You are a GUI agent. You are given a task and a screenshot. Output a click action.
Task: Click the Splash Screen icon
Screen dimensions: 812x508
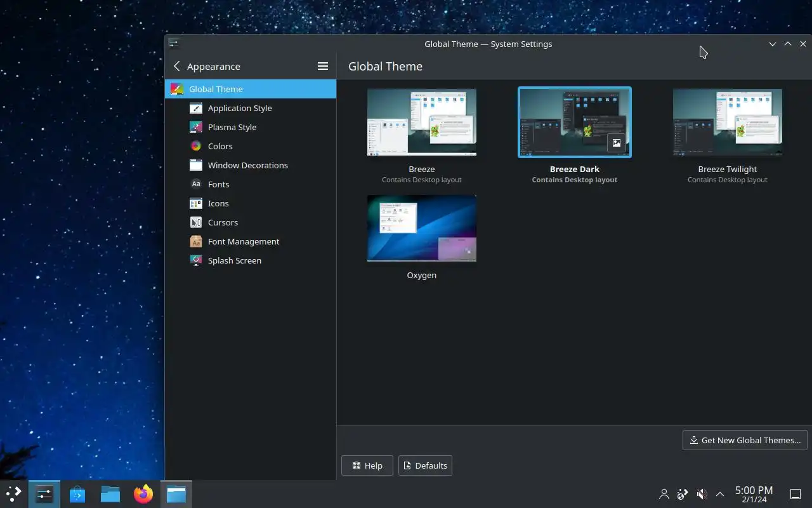[196, 260]
